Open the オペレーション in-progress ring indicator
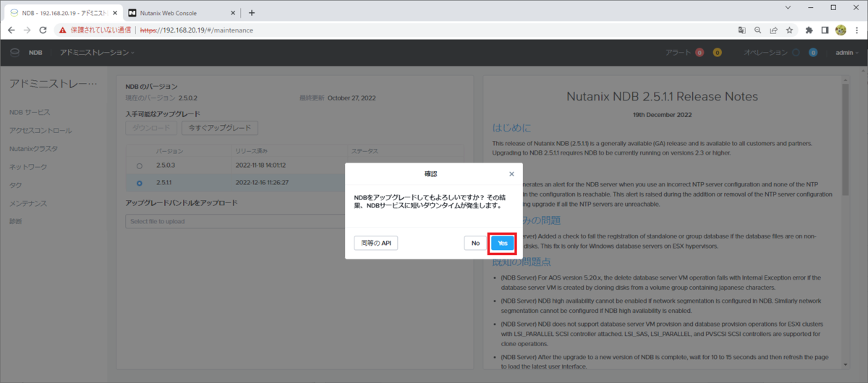This screenshot has height=383, width=868. tap(796, 52)
